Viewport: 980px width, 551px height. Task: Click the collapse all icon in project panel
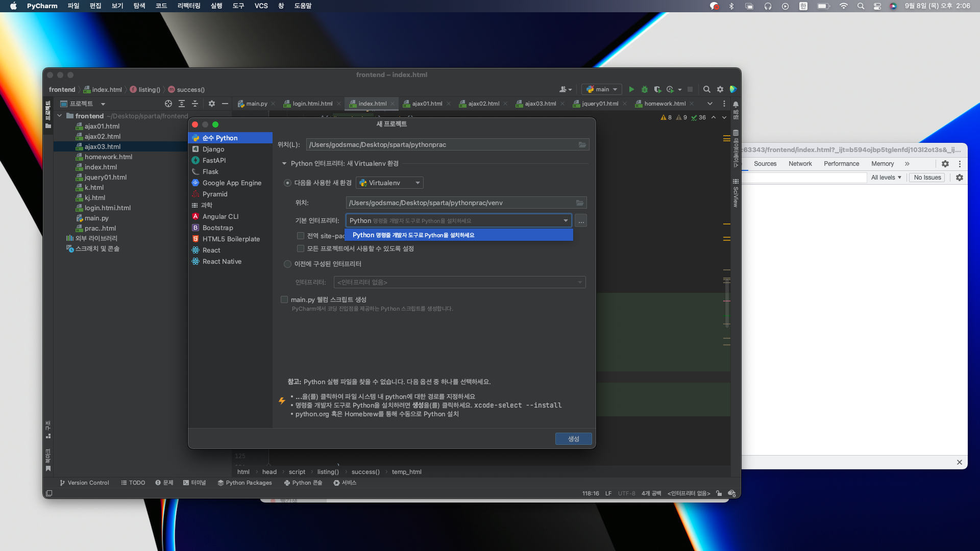(x=195, y=104)
